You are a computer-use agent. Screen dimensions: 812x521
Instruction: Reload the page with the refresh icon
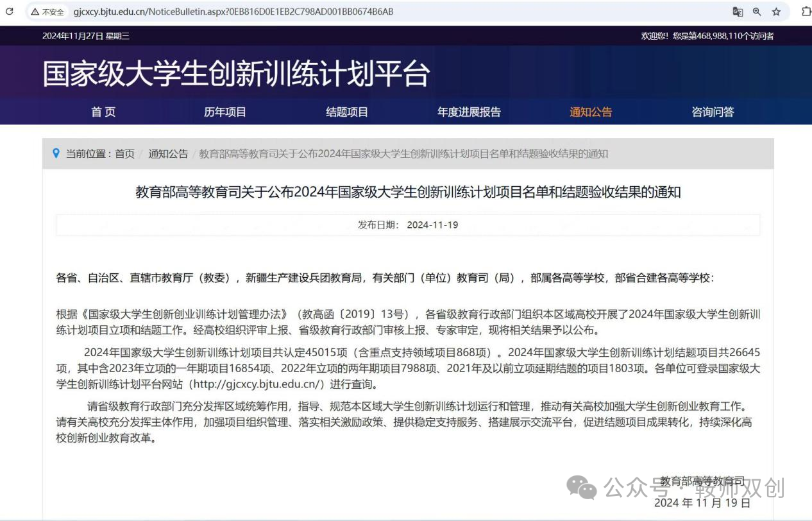click(9, 12)
